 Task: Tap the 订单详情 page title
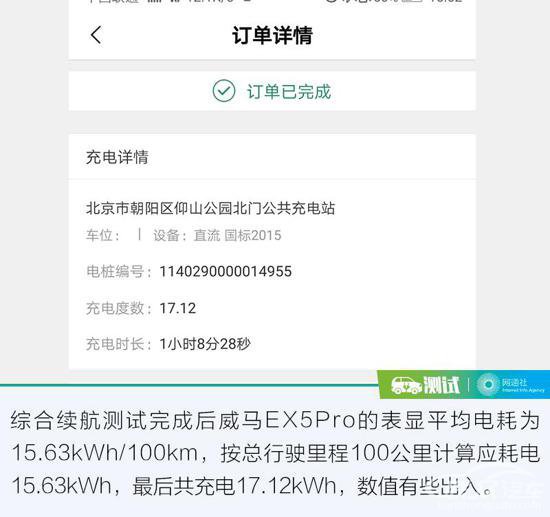pos(272,35)
